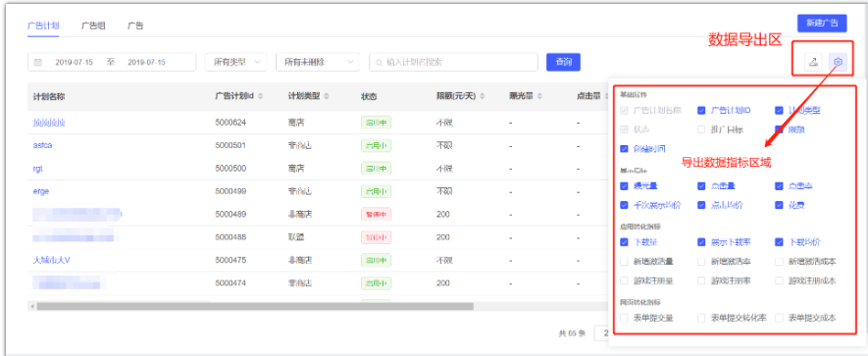The image size is (868, 356).
Task: Open the column settings gear icon
Action: coord(839,63)
